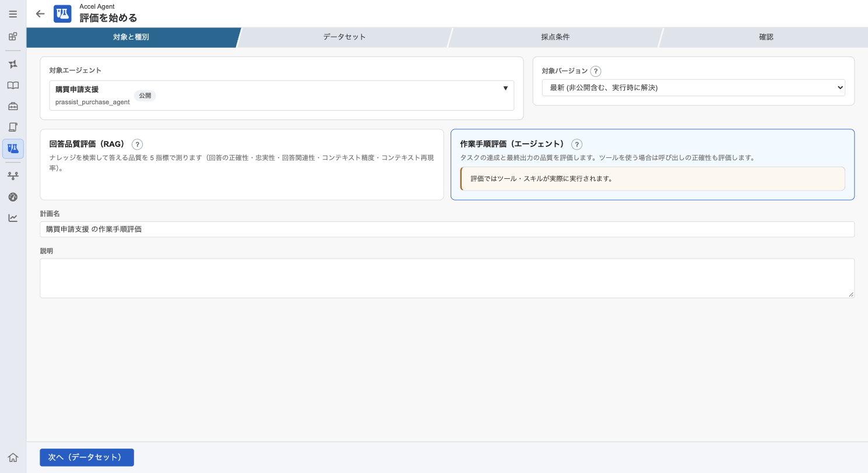Click the 評価ではツール・スキルが実際に実行されます notice
This screenshot has width=868, height=473.
click(652, 179)
